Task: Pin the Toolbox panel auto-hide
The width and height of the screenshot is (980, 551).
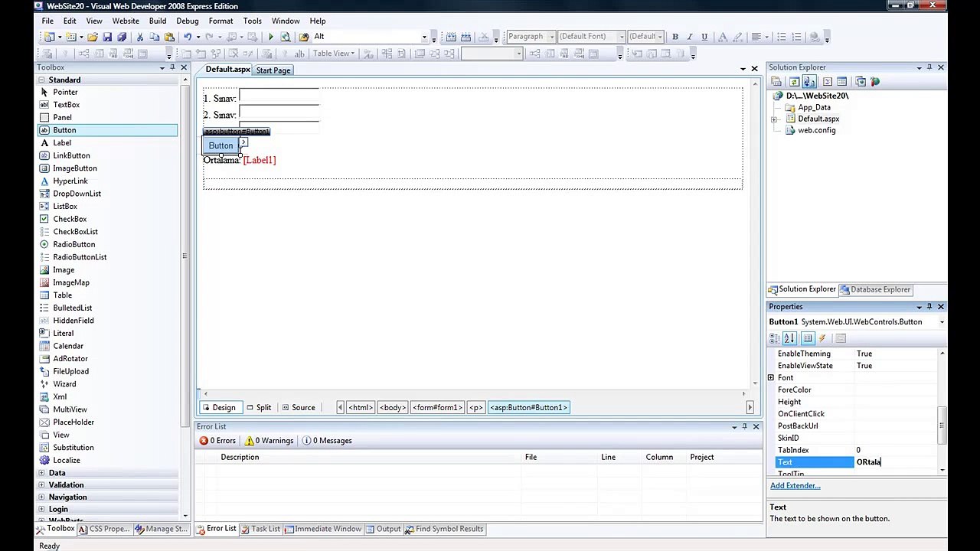Action: coord(172,67)
